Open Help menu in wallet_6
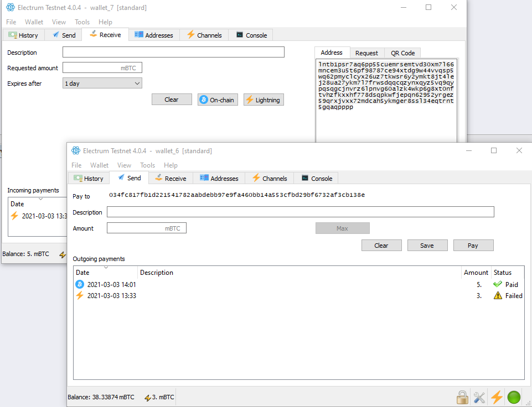 (171, 165)
